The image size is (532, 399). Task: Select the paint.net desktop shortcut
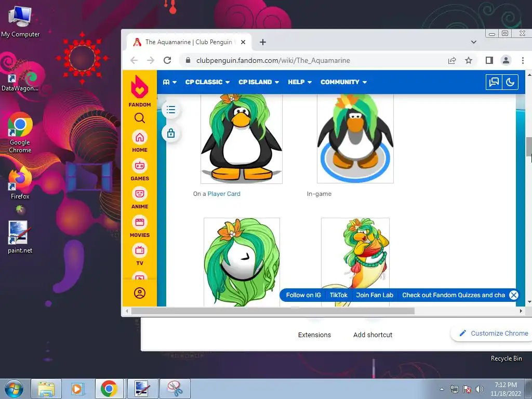click(20, 237)
